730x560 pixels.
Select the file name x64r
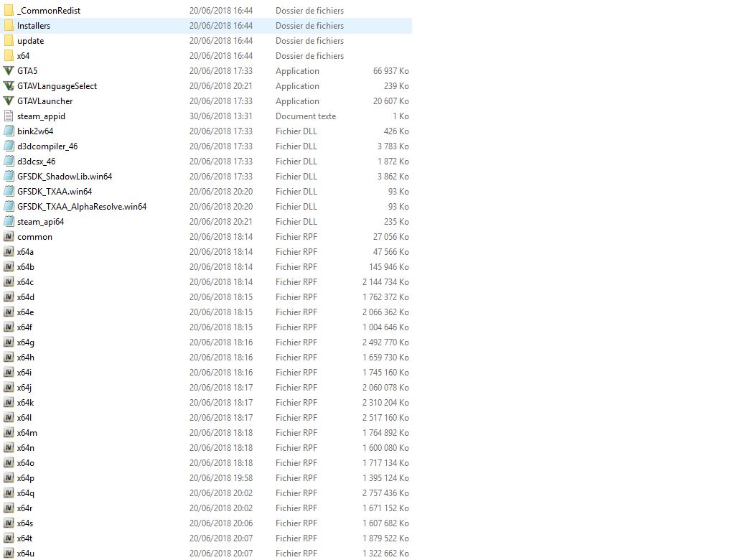(24, 508)
